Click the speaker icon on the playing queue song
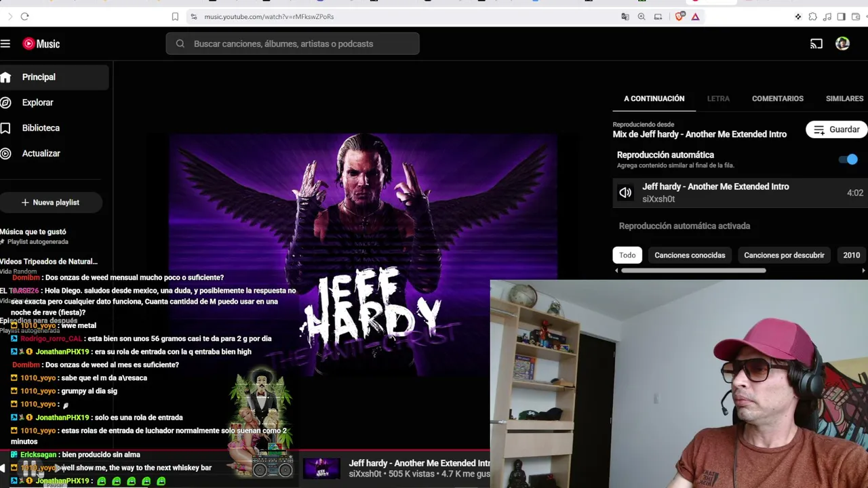 625,193
